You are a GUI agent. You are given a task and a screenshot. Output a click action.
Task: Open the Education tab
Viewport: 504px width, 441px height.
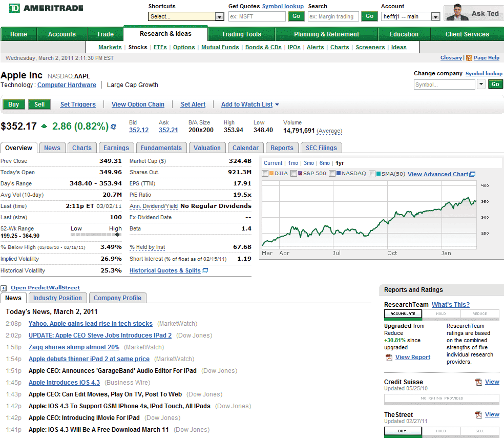click(404, 34)
